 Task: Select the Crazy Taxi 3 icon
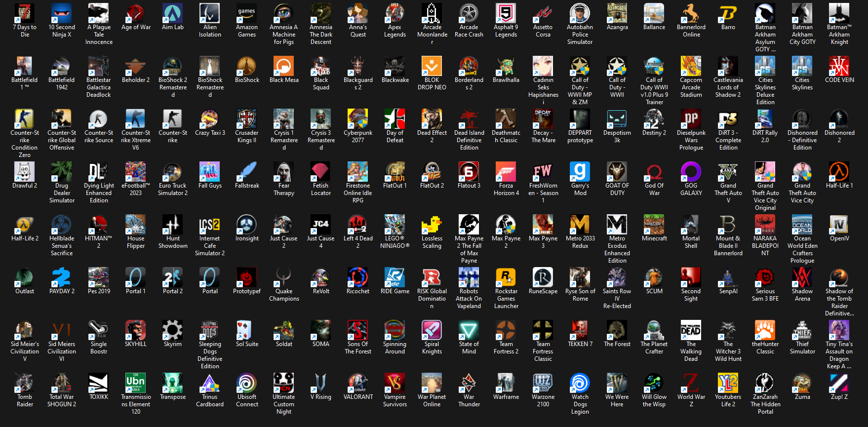210,119
